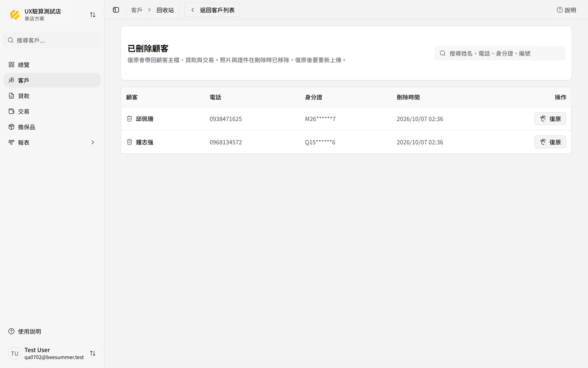Restore customer 鍾志強 with 復原 button

(x=550, y=142)
